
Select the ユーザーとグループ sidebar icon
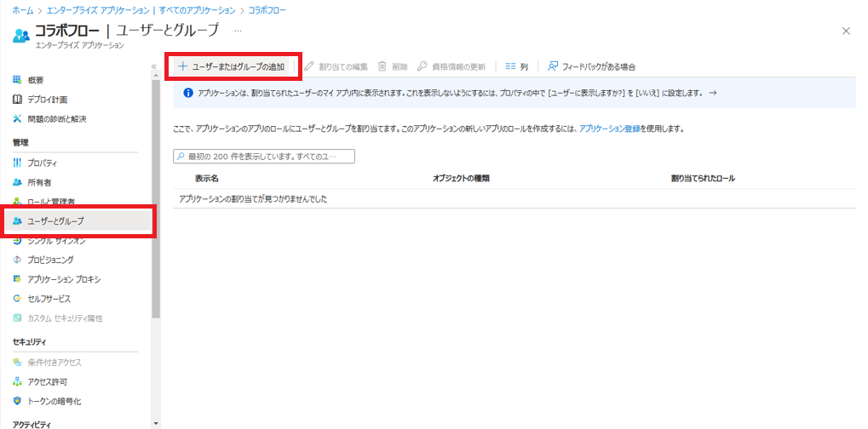[x=16, y=221]
